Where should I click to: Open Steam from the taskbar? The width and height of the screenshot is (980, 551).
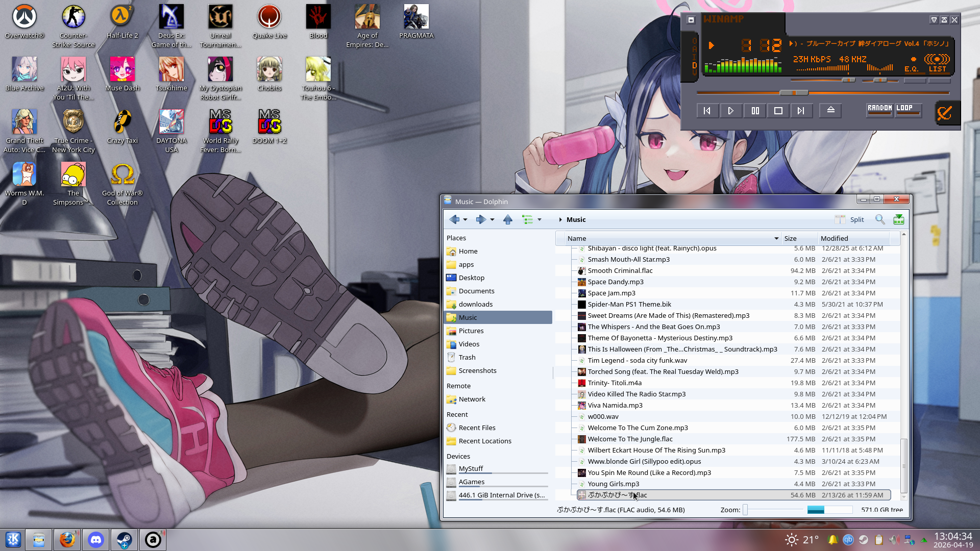click(x=124, y=540)
